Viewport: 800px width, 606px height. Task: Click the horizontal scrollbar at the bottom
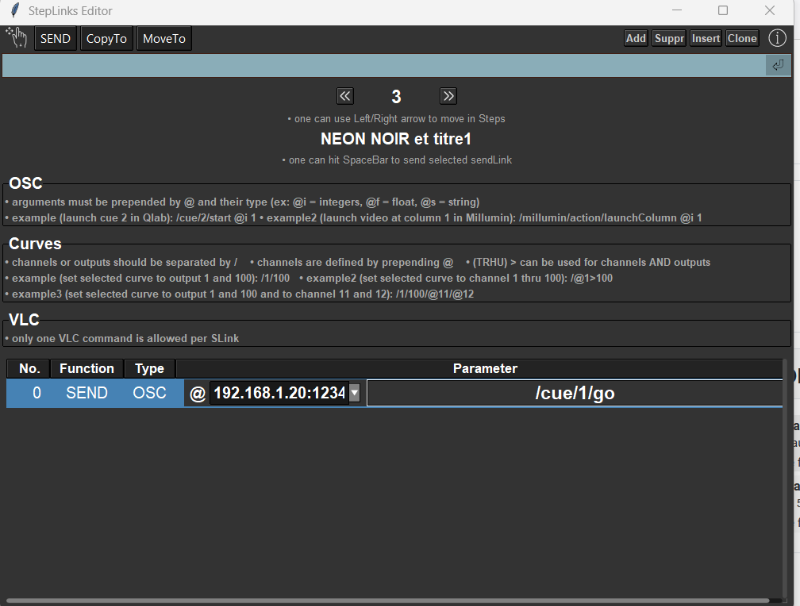tap(390, 600)
